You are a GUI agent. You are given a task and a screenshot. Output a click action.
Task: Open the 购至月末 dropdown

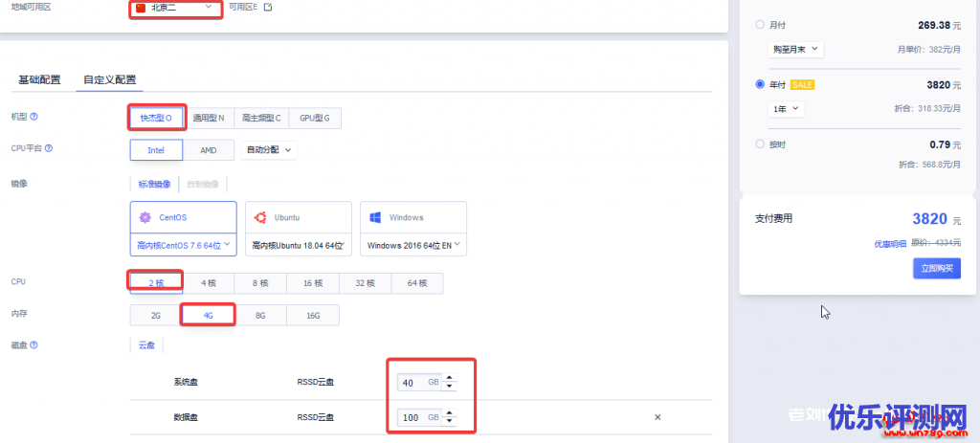795,50
